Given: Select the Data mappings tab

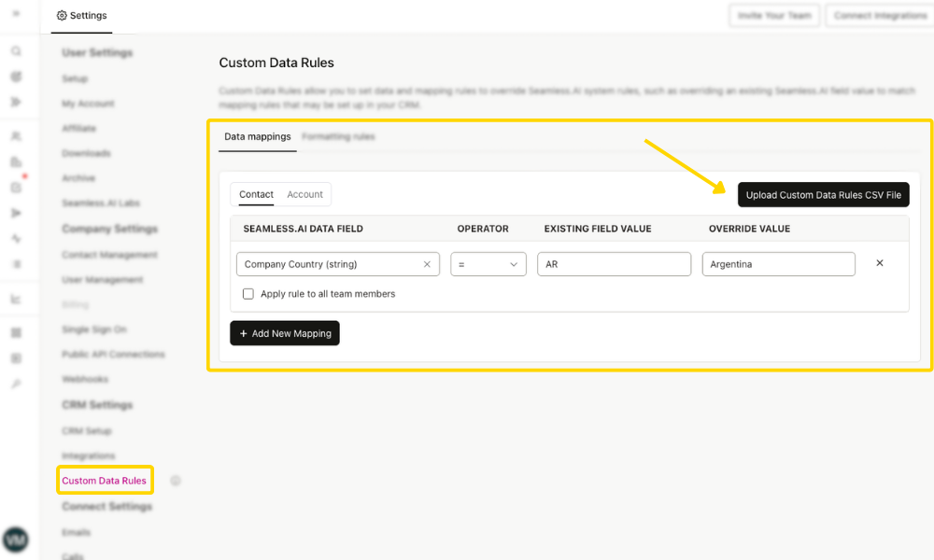Looking at the screenshot, I should [x=257, y=137].
